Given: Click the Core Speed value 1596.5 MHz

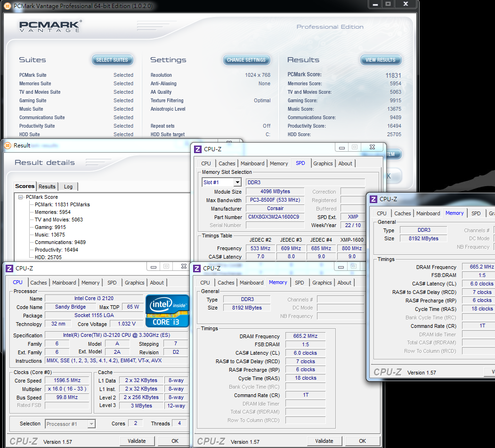Looking at the screenshot, I should pos(67,381).
